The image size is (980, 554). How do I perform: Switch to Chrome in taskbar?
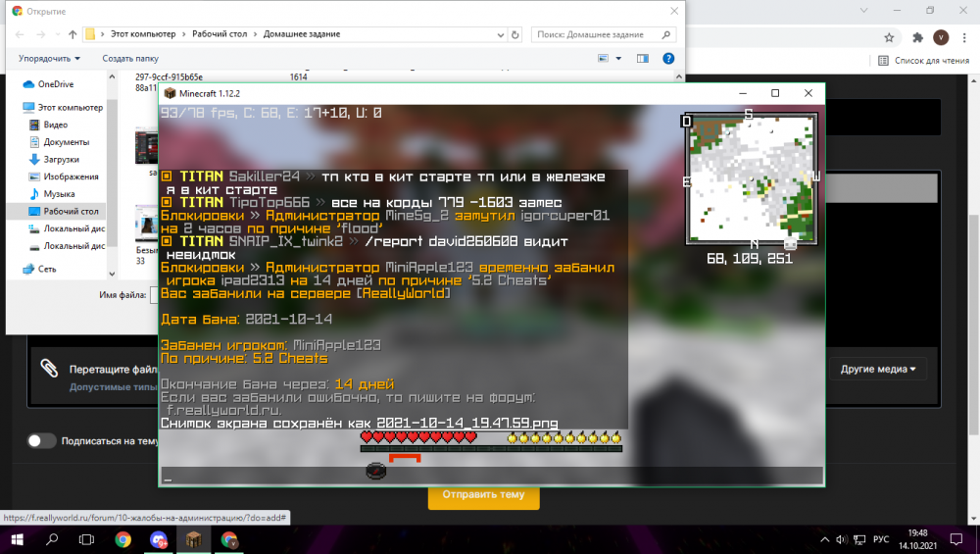122,539
